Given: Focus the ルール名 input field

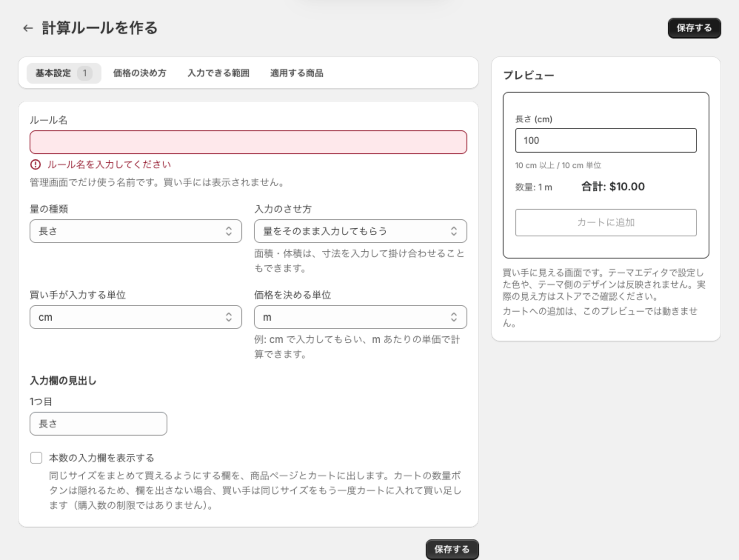Looking at the screenshot, I should 248,142.
